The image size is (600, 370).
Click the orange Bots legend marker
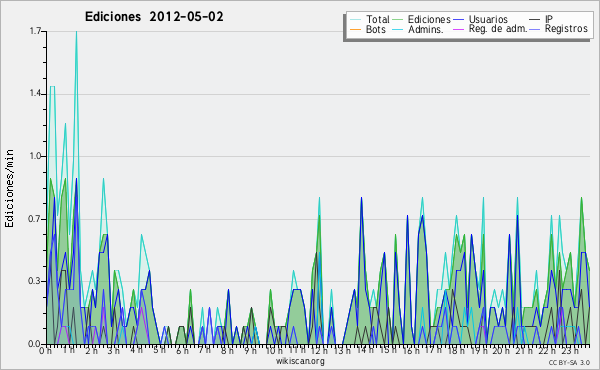tap(355, 29)
